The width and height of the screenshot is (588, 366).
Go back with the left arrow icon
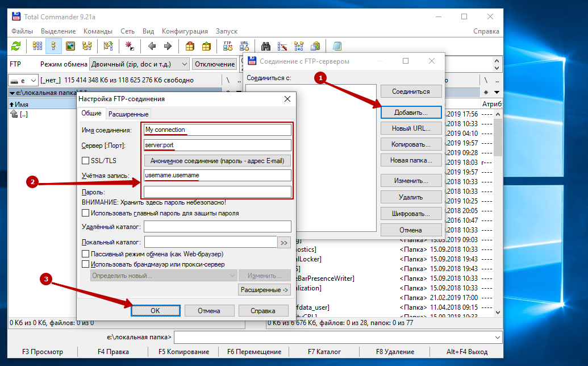pyautogui.click(x=152, y=46)
